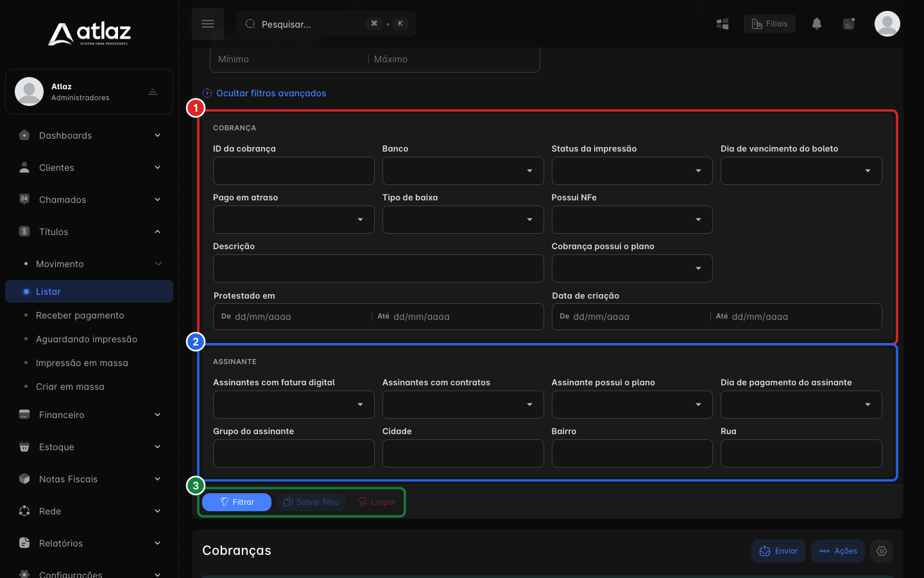Click the Clientes person icon
The image size is (924, 578).
(x=24, y=168)
